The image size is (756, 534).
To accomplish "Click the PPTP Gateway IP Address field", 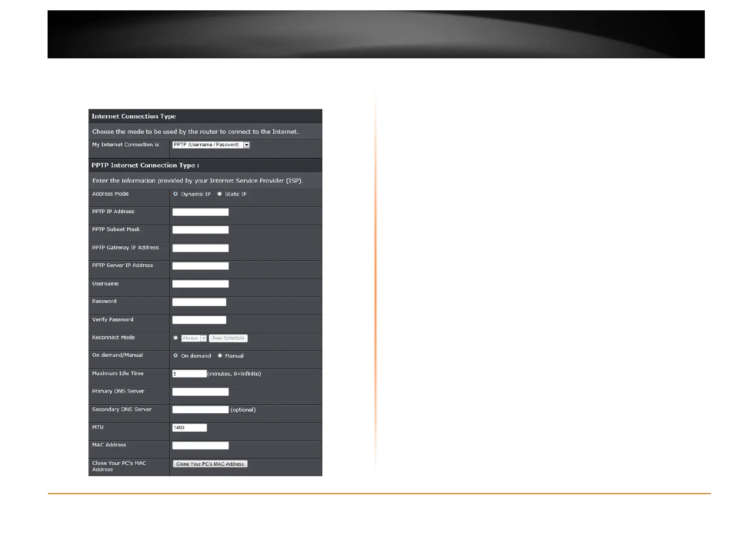I will (201, 248).
